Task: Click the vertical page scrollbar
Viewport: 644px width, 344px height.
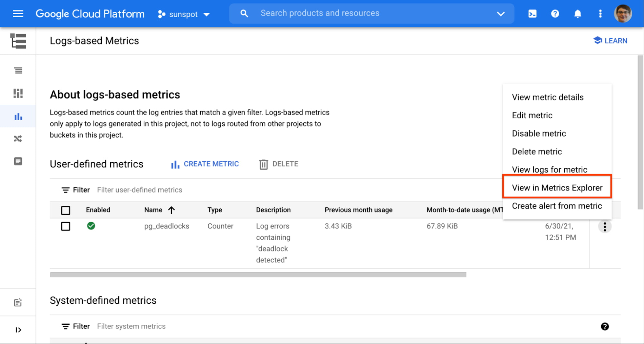Action: click(640, 132)
